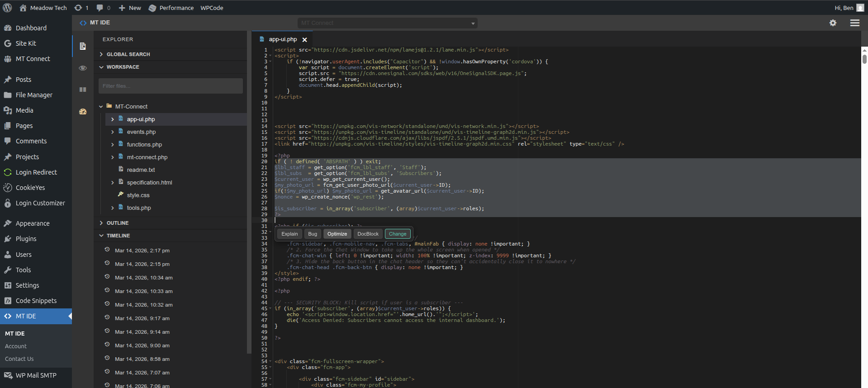868x388 pixels.
Task: Click the DocBlock button
Action: tap(368, 234)
